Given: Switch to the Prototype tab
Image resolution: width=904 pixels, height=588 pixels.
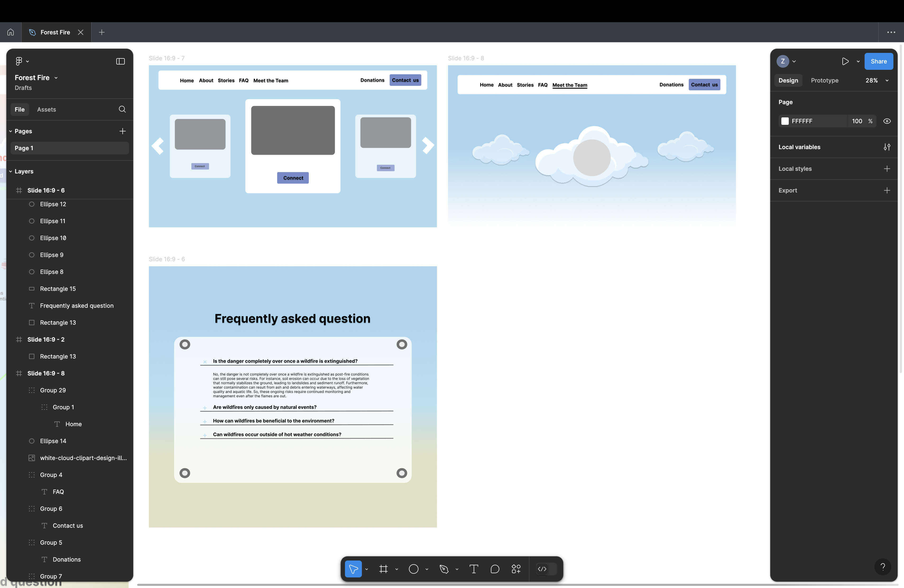Looking at the screenshot, I should (x=824, y=81).
